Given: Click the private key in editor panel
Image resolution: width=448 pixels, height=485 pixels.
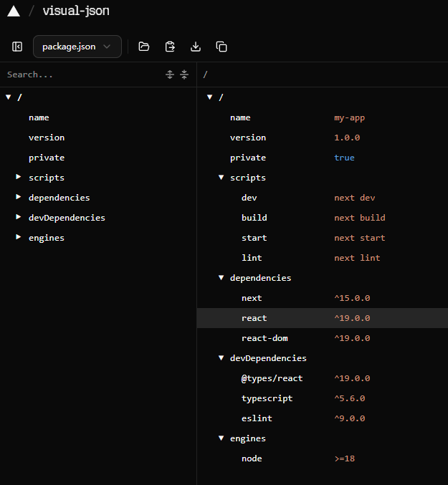Looking at the screenshot, I should (248, 158).
